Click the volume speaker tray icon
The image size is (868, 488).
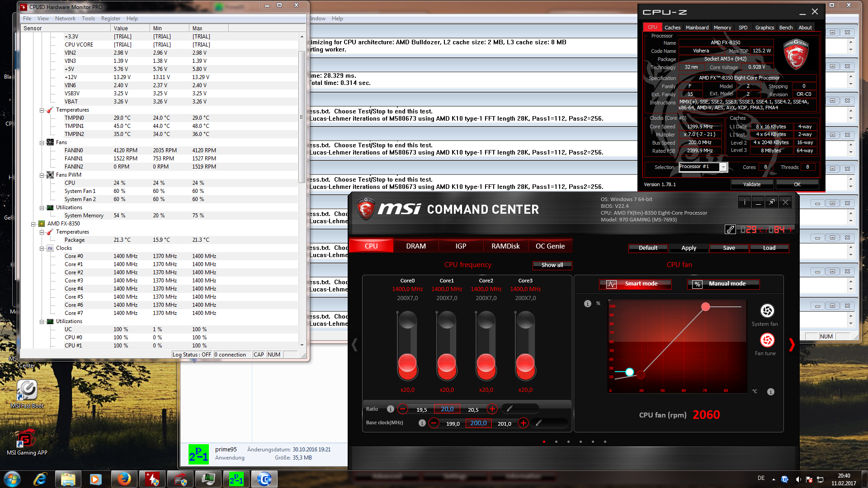coord(798,479)
